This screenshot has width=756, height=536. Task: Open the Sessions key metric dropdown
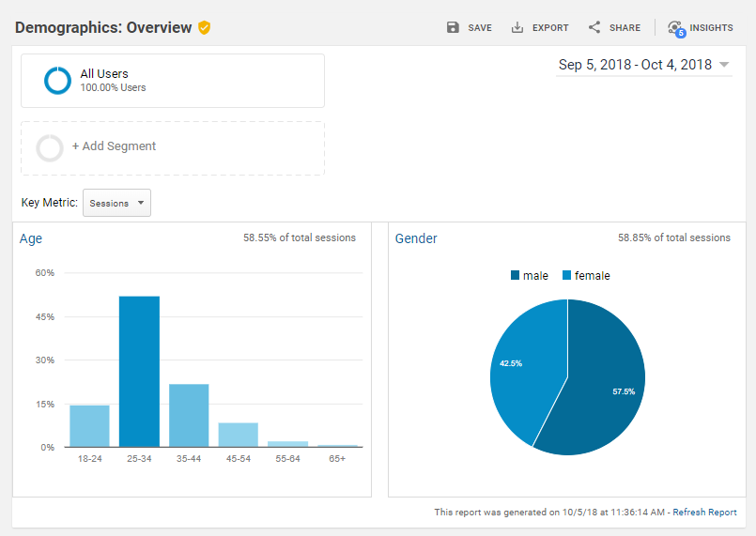[x=116, y=203]
